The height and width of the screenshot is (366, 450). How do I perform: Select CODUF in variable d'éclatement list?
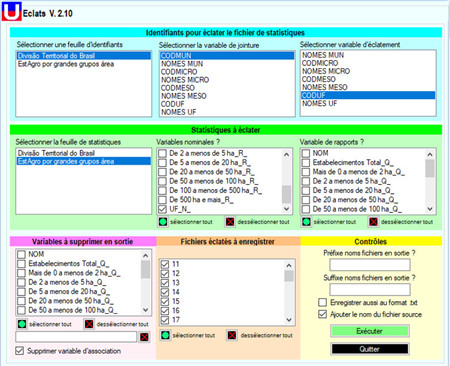(x=368, y=95)
